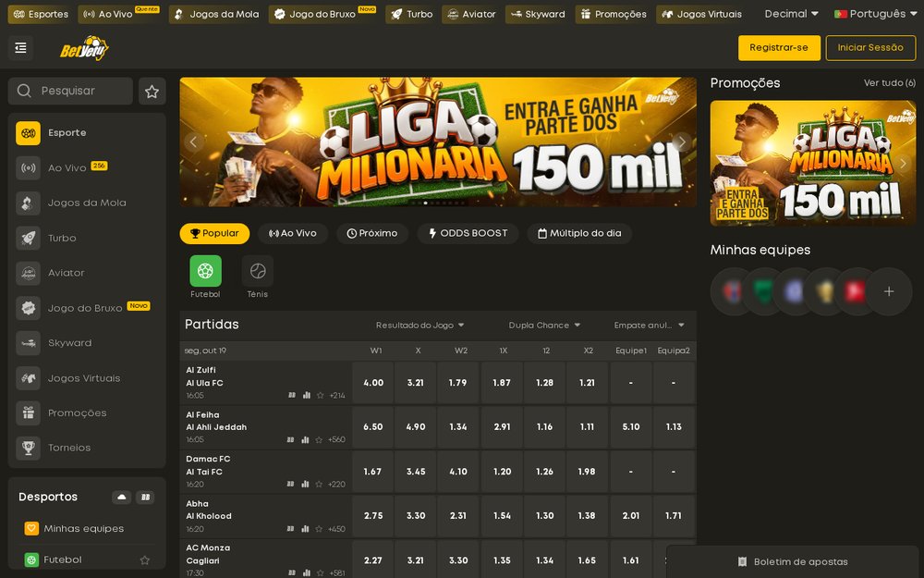Open Jogos Virtuais in the left sidebar
Screen dimensions: 924x578
coord(87,378)
